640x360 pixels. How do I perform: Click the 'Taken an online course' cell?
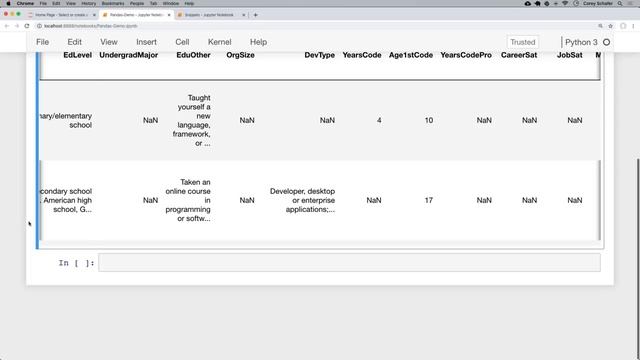point(188,200)
